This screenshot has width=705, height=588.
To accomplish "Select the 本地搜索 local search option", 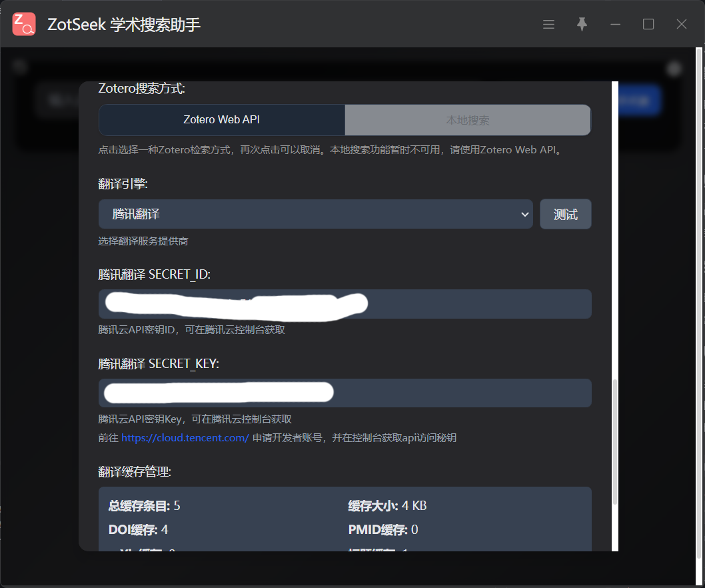I will click(468, 120).
